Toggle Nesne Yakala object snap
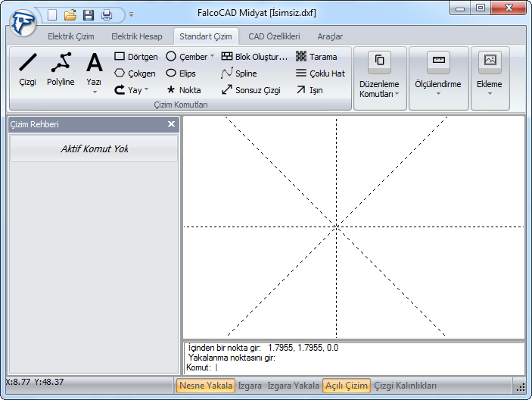The image size is (532, 400). coord(206,386)
